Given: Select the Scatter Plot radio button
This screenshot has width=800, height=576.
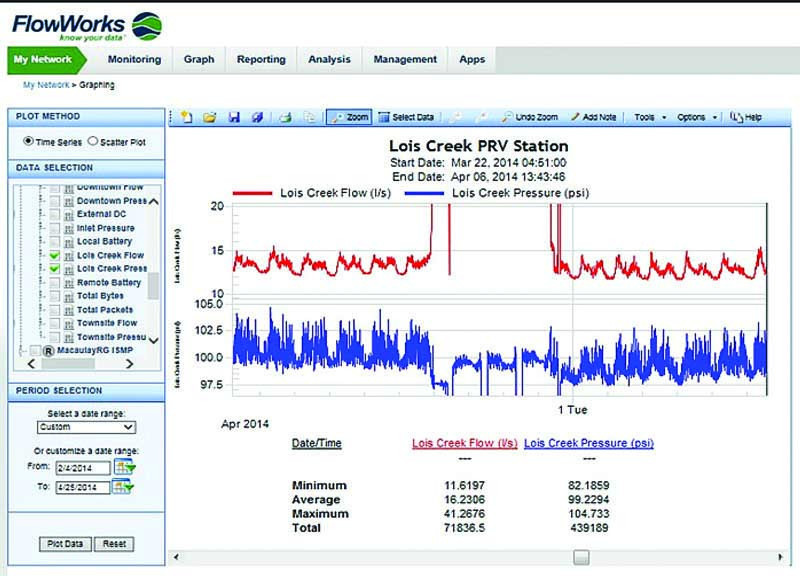Looking at the screenshot, I should point(93,142).
